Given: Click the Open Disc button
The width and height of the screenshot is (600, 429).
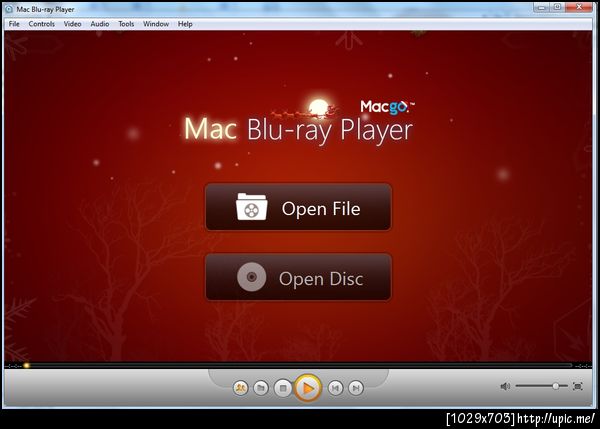Looking at the screenshot, I should [x=298, y=277].
